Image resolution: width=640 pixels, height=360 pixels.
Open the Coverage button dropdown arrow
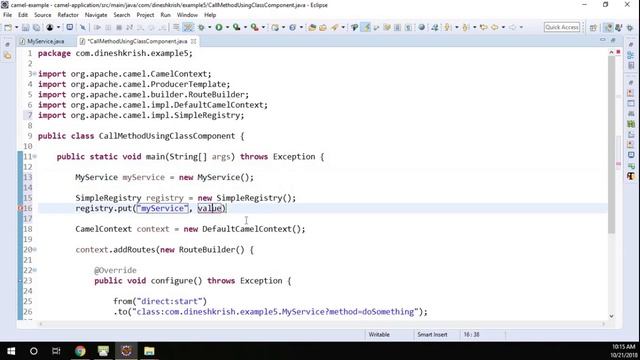[245, 27]
